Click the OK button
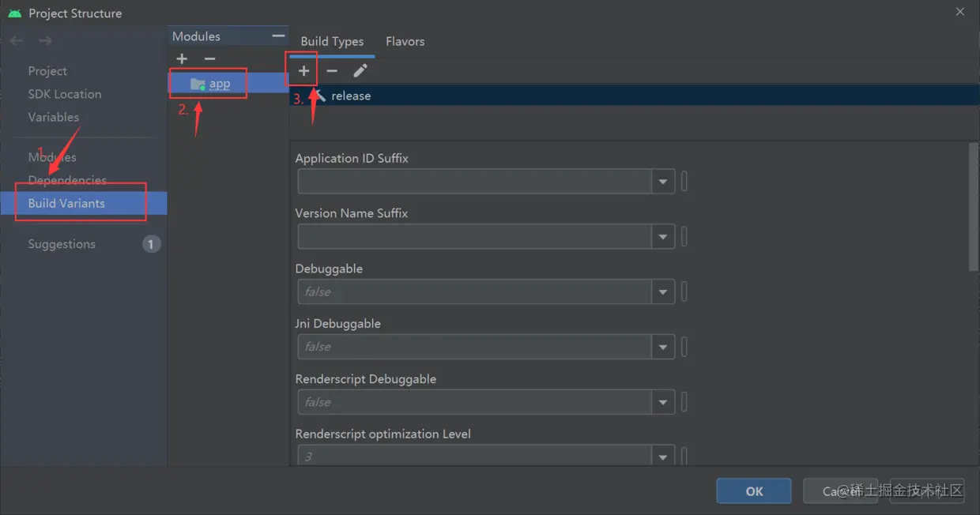Screen dimensions: 980x515 tap(754, 491)
